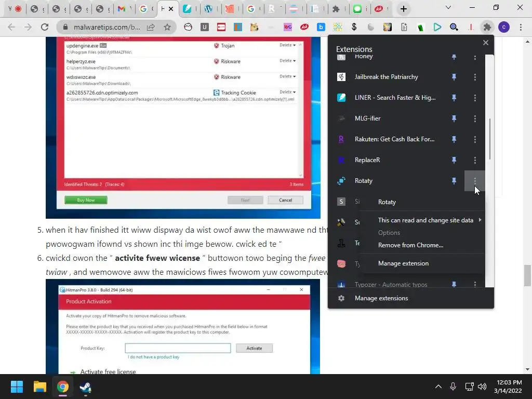
Task: Open File Explorer from the taskbar
Action: (39, 387)
